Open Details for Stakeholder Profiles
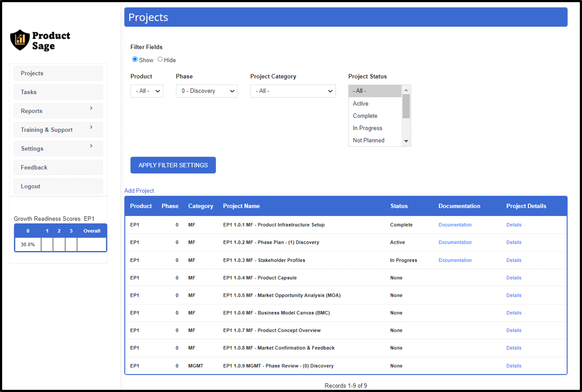 pos(514,260)
